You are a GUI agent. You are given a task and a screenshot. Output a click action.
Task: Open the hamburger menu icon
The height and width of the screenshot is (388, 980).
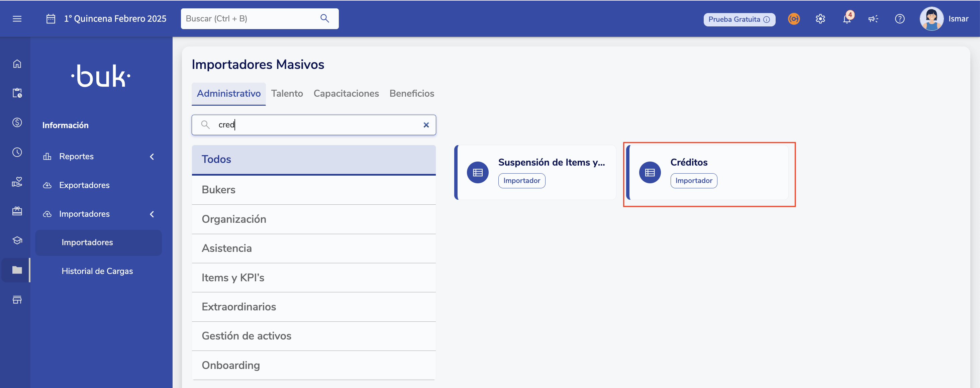(x=17, y=19)
